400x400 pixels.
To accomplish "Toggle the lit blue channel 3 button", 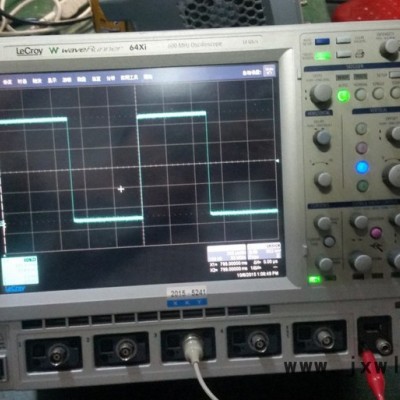I will [362, 167].
